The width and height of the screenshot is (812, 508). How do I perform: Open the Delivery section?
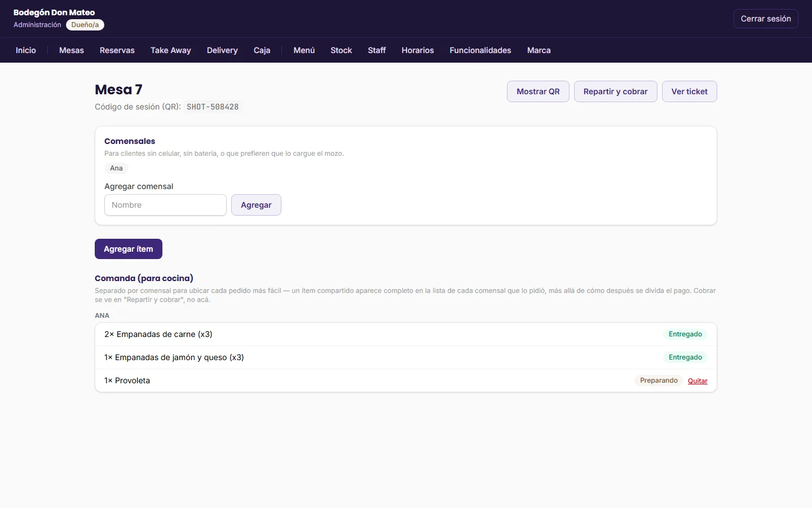coord(222,50)
